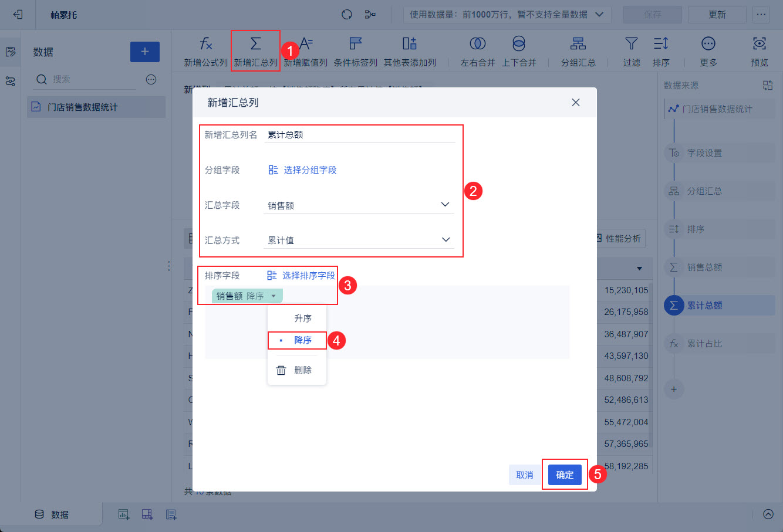Screen dimensions: 783x532
Task: Click the 左右合并 merge tool
Action: point(478,52)
